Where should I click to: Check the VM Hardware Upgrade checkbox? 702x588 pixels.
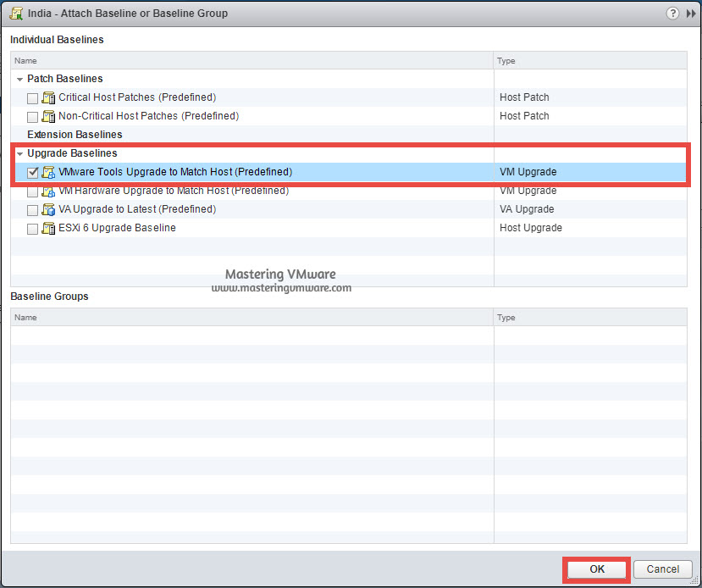point(31,191)
